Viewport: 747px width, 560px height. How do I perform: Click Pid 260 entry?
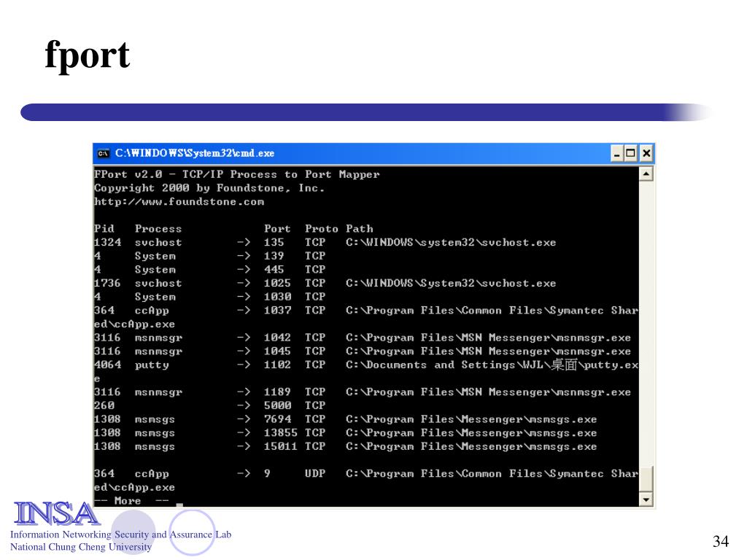104,405
